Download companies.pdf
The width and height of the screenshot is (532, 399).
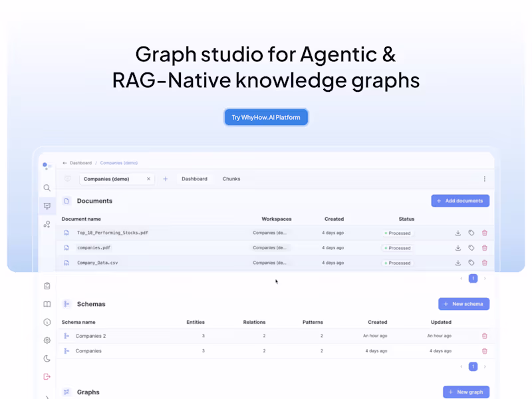458,247
